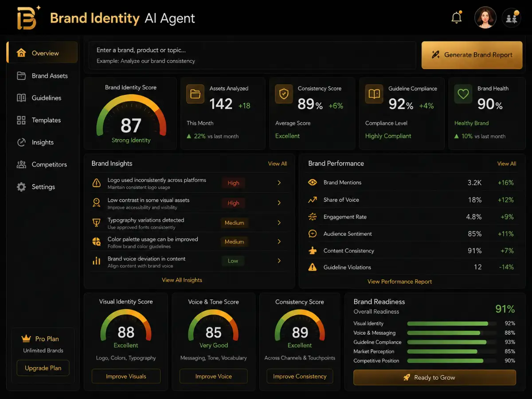Click the low contrast insight icon
The width and height of the screenshot is (532, 399).
click(96, 203)
